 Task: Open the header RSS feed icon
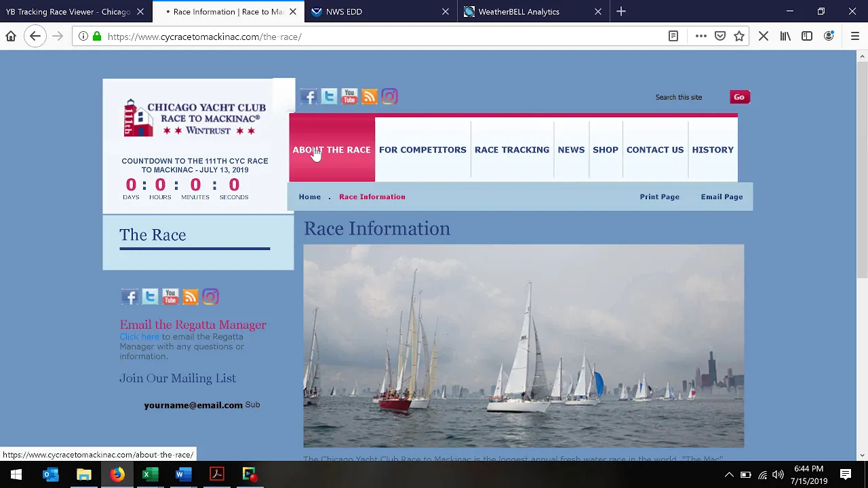coord(369,97)
